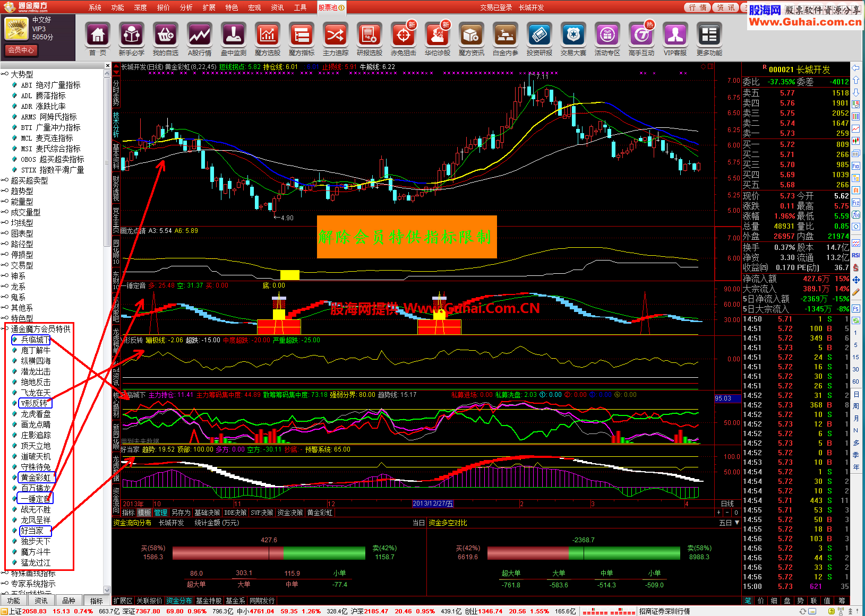865x616 pixels.
Task: Switch to the 基金持股 bottom tab
Action: [x=209, y=601]
